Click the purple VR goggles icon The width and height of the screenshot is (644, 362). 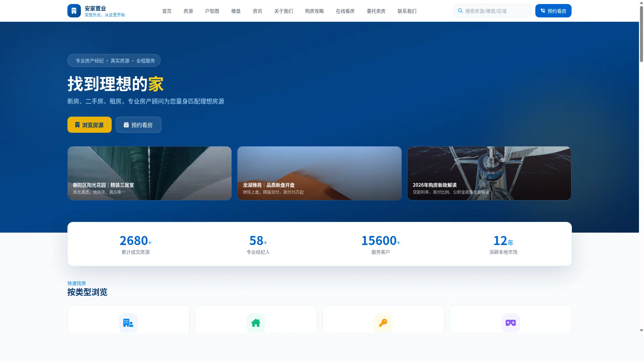click(511, 322)
